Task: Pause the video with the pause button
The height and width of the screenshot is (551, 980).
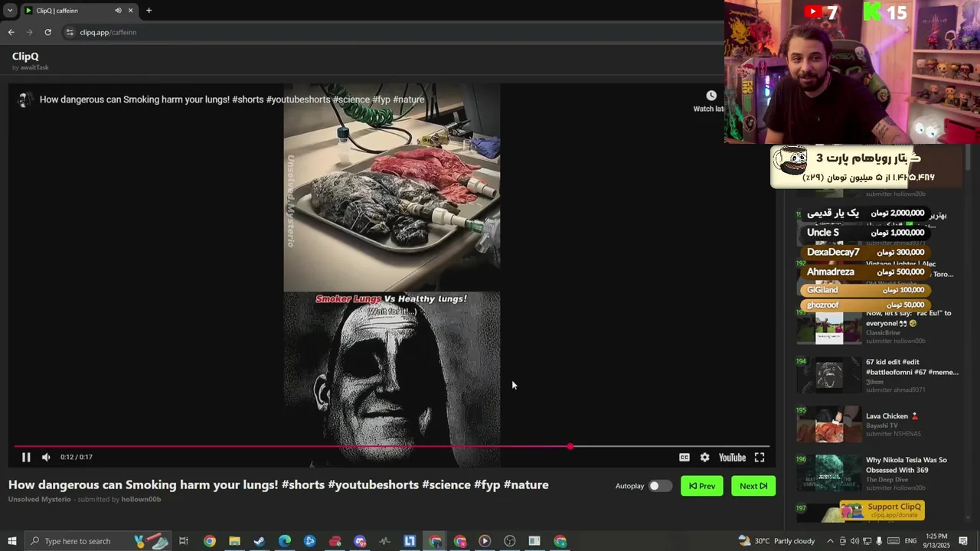Action: tap(26, 457)
